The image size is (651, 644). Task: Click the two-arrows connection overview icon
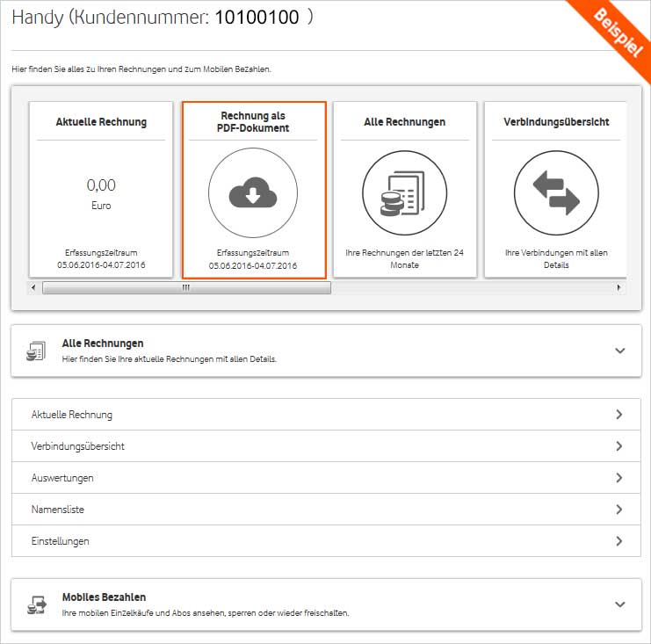pyautogui.click(x=555, y=194)
